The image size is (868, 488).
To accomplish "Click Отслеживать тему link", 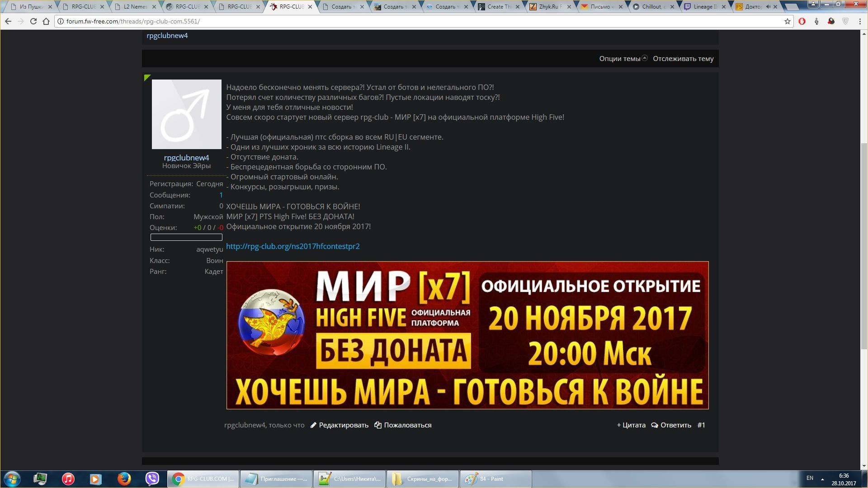I will 683,59.
